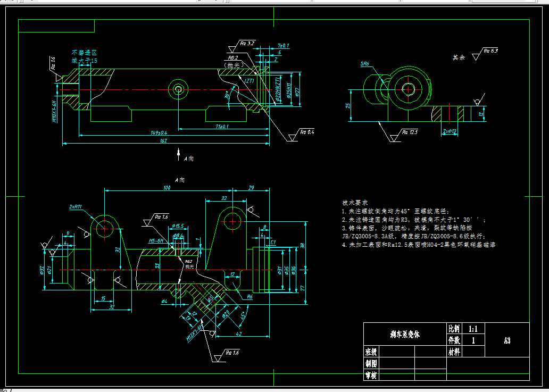Select the 其余 text near Ra 6.3
549x392 pixels.
[459, 57]
